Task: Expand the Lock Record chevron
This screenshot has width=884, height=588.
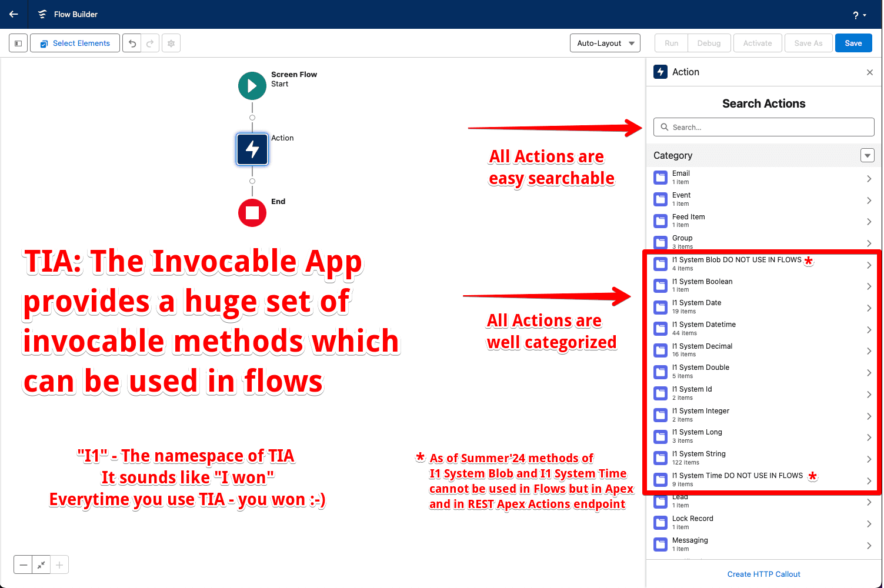Action: point(869,524)
